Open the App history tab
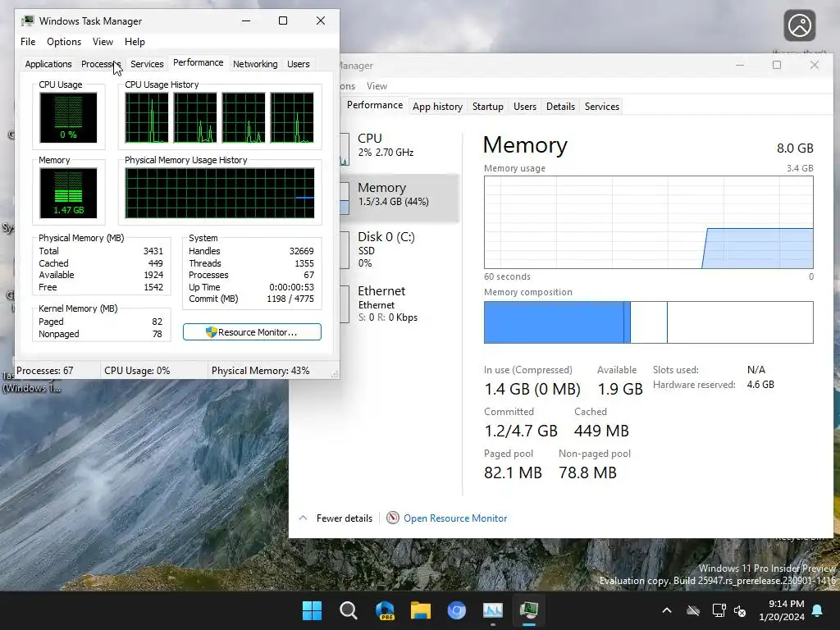Screen dimensions: 840x630 437,106
